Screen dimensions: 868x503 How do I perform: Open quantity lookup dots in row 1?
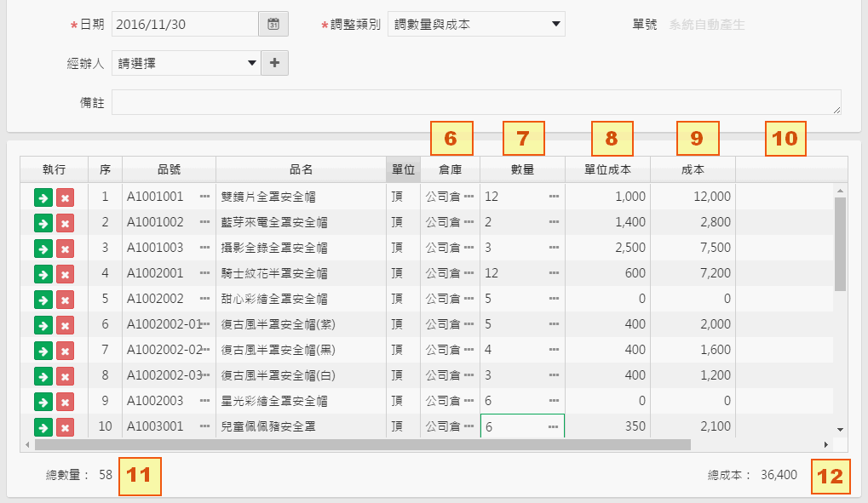click(555, 197)
